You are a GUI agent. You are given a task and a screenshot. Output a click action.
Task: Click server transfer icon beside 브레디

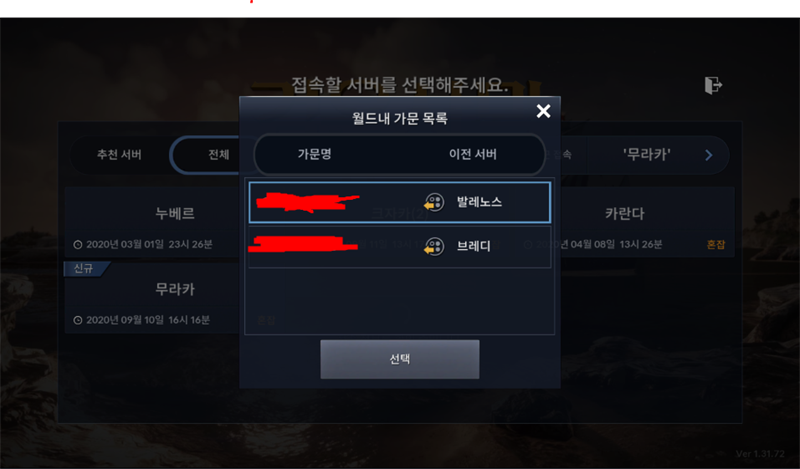(x=434, y=246)
